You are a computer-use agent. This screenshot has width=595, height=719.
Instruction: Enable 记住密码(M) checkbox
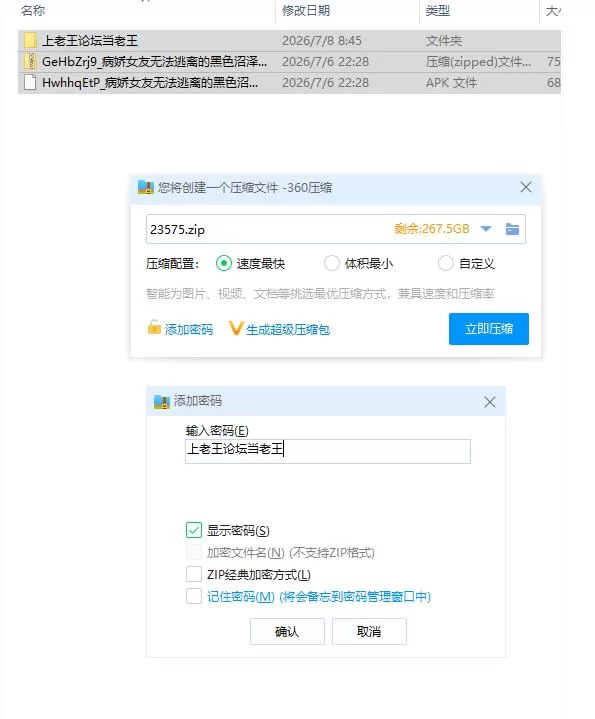[x=194, y=596]
